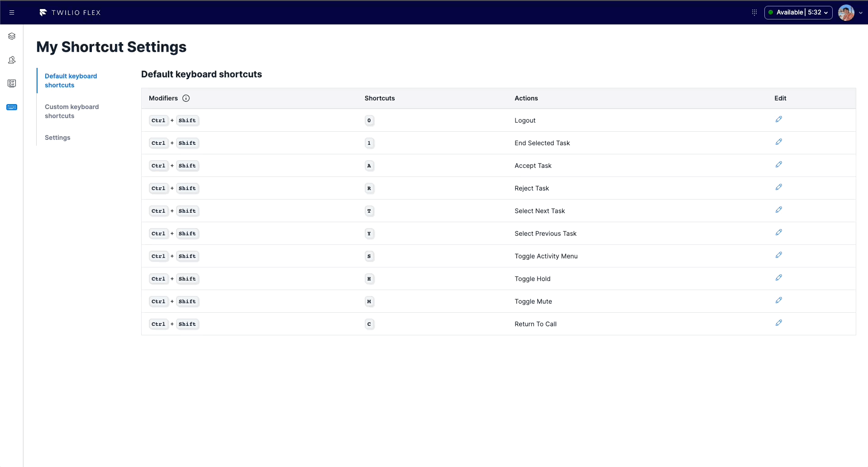Edit the End Selected Task shortcut
This screenshot has width=868, height=467.
(x=778, y=142)
